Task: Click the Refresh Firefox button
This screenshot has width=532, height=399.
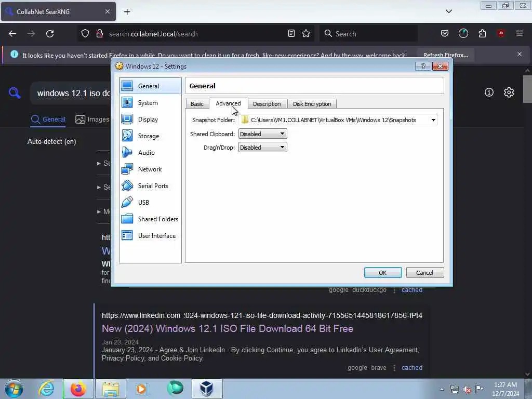Action: pyautogui.click(x=445, y=55)
